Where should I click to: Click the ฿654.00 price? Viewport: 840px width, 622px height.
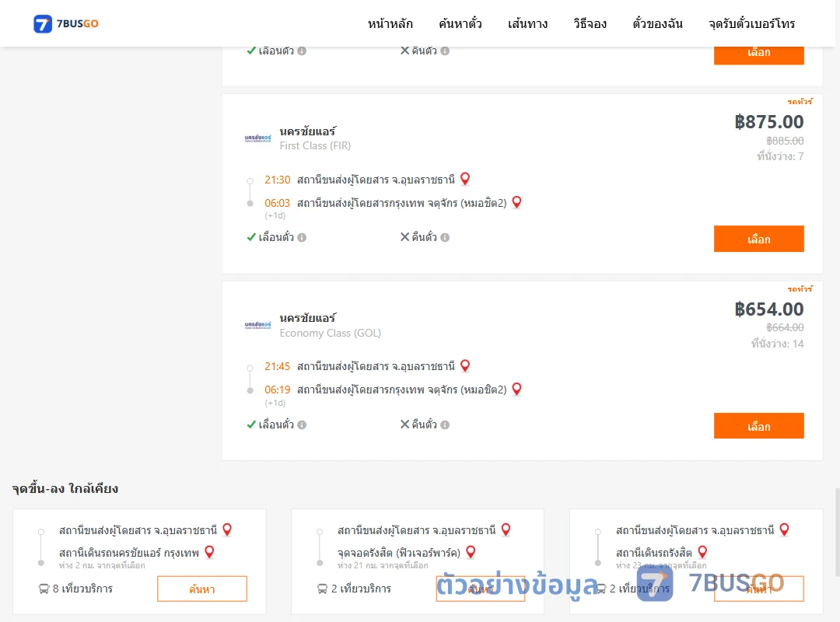[768, 309]
